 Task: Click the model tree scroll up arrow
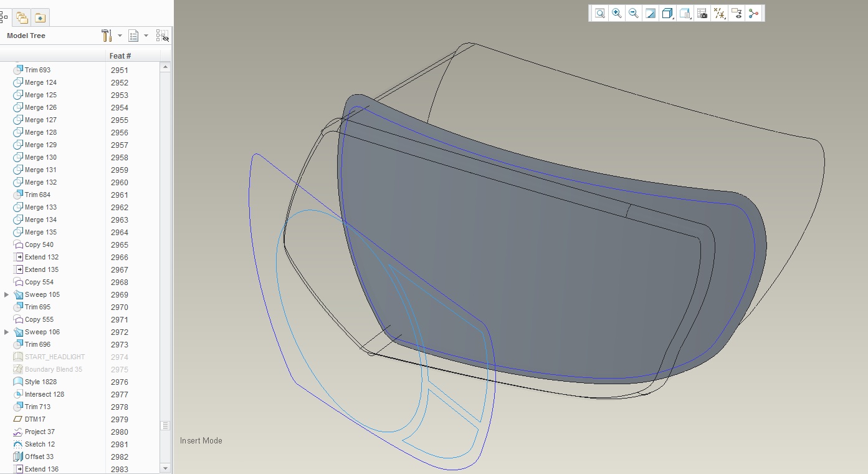coord(165,67)
